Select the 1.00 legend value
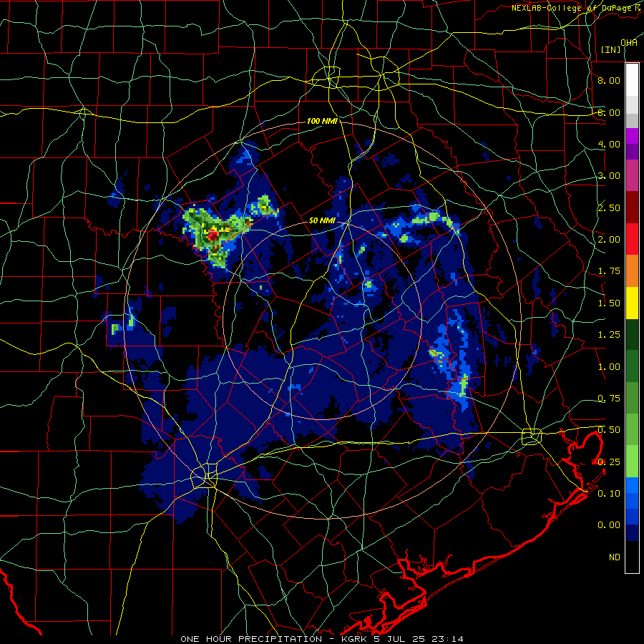 609,367
